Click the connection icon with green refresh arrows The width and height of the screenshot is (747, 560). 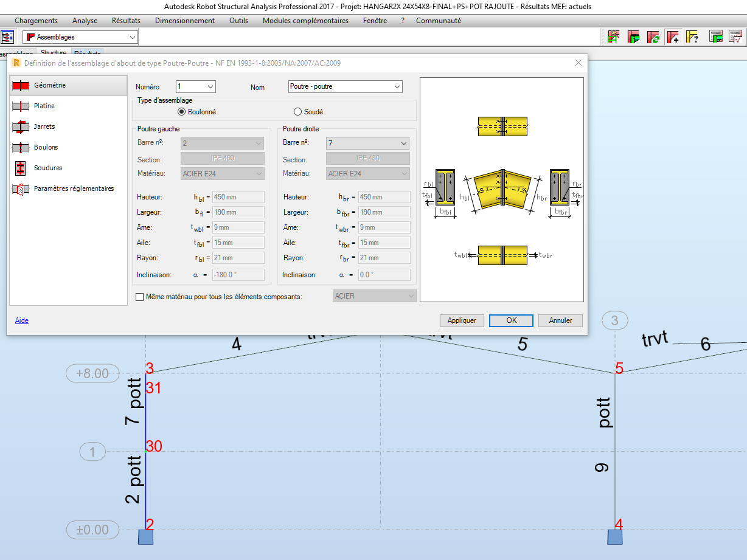(x=653, y=36)
